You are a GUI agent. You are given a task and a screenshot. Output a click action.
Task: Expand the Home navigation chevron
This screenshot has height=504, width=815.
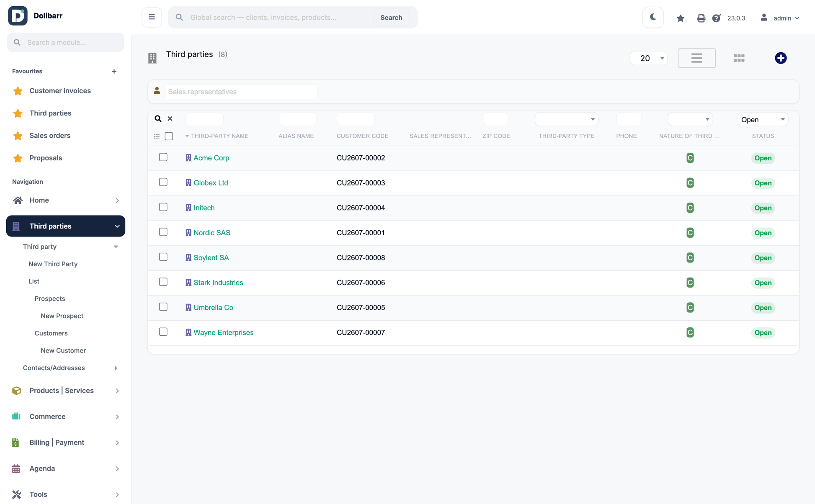(x=117, y=201)
